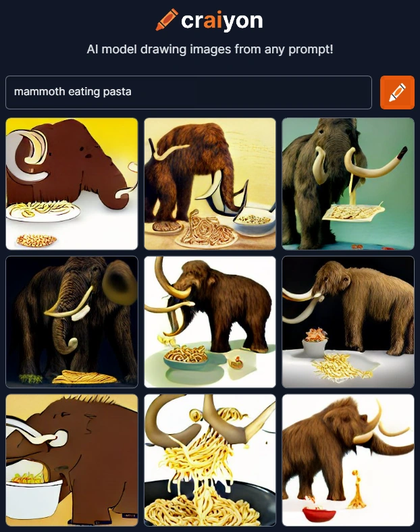Image resolution: width=420 pixels, height=532 pixels.
Task: Open dark background front-facing mammoth image
Action: tap(72, 322)
